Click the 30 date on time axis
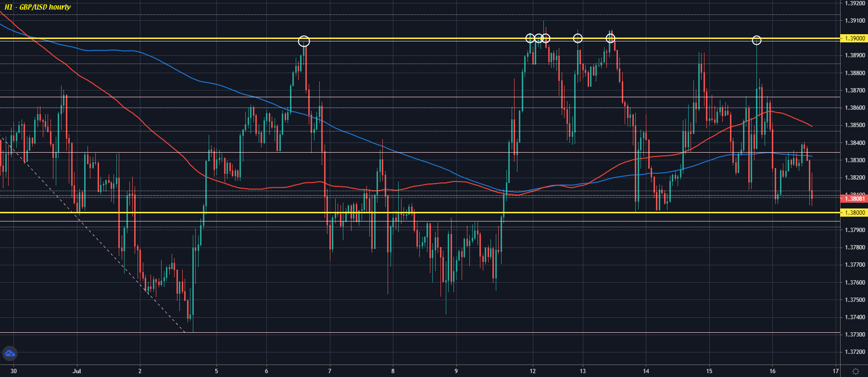The image size is (868, 377). pos(13,371)
